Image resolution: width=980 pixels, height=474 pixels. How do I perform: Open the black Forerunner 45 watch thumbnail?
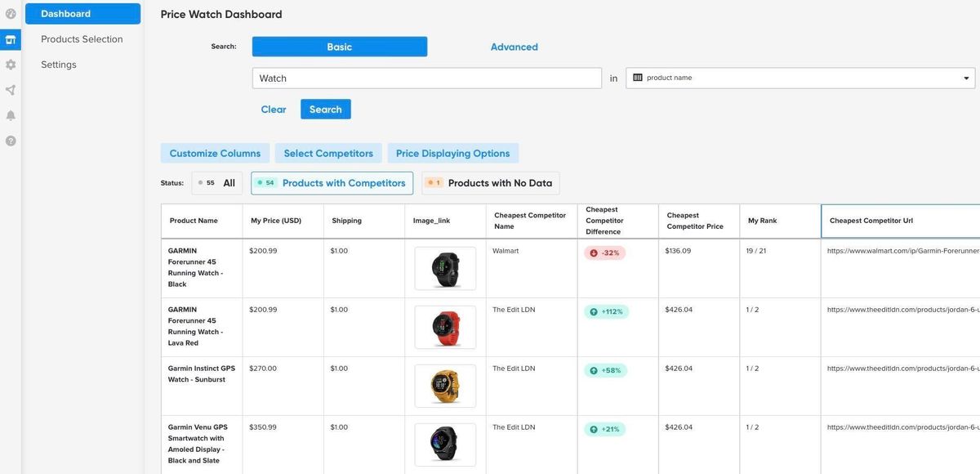[x=445, y=268]
